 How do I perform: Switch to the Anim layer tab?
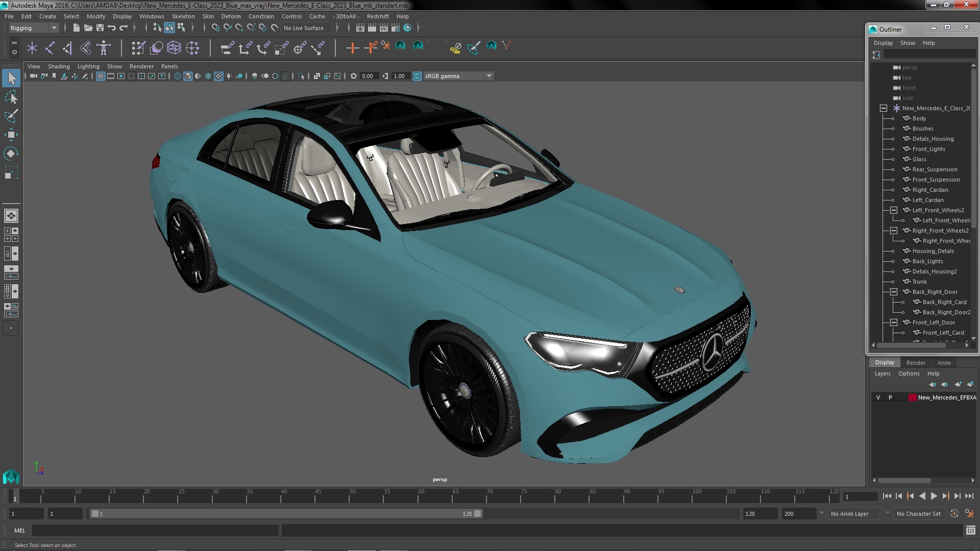944,363
